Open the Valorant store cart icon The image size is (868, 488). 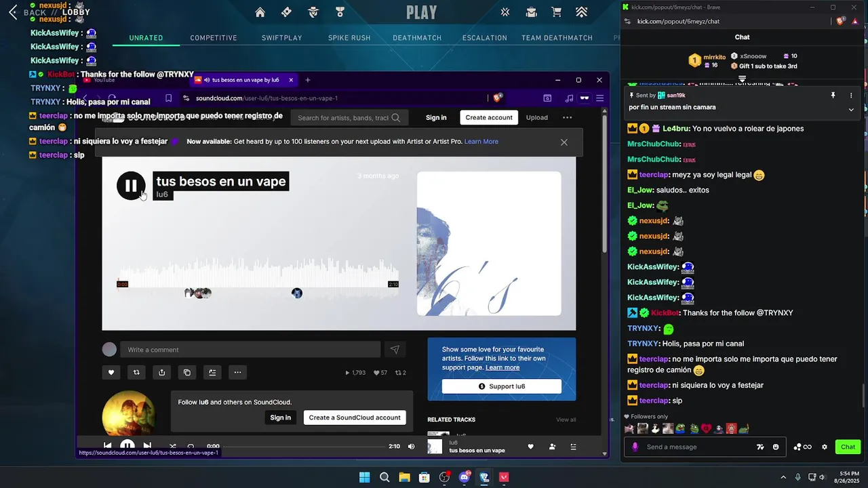click(x=556, y=12)
